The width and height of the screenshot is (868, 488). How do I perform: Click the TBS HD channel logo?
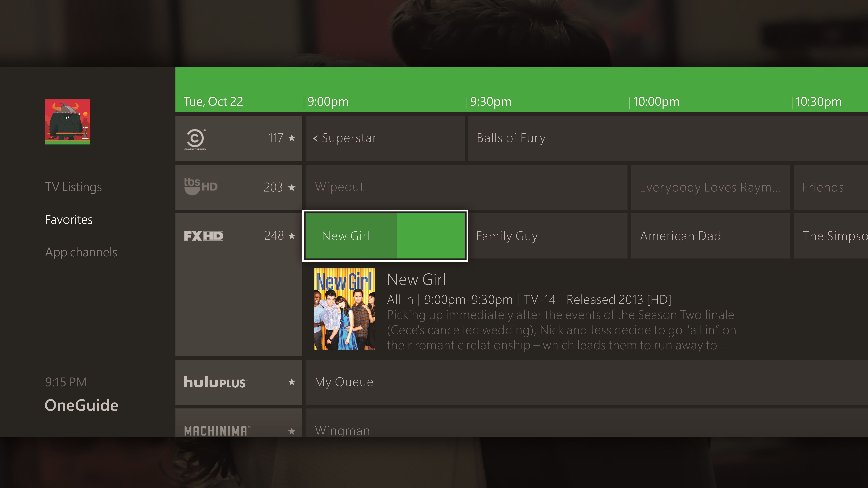pyautogui.click(x=201, y=187)
